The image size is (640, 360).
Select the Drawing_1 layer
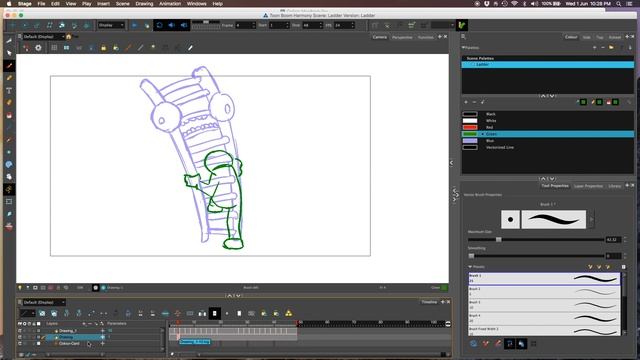tap(68, 331)
